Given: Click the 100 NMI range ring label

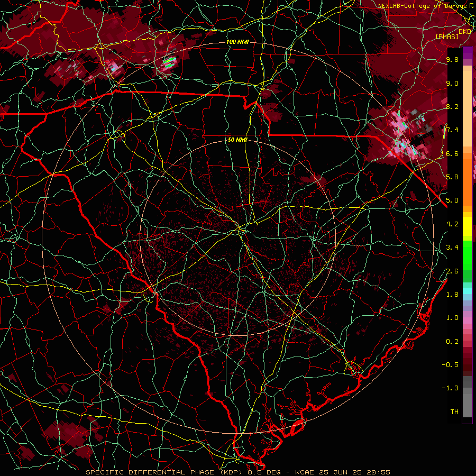Looking at the screenshot, I should point(237,42).
